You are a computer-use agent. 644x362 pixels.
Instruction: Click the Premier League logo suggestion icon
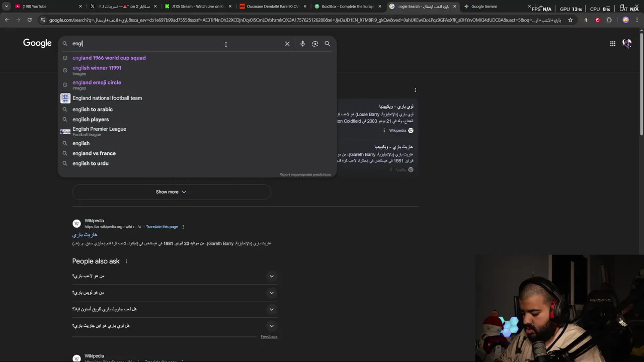tap(65, 131)
